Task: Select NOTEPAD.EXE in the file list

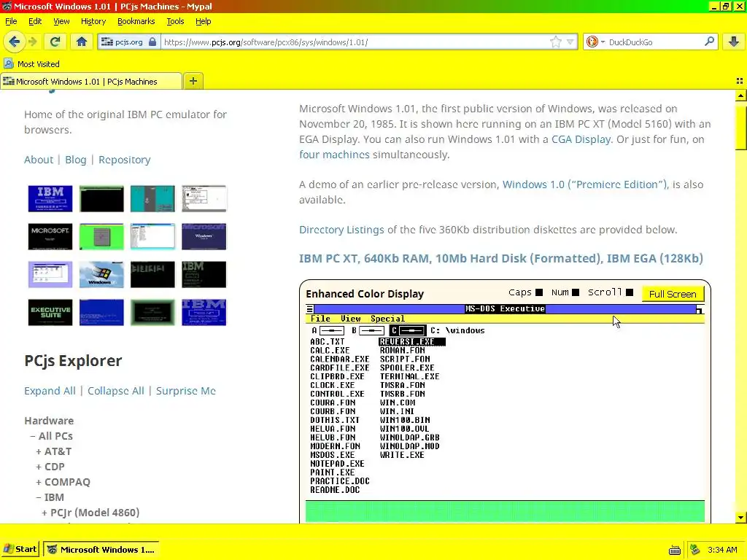Action: (x=337, y=463)
